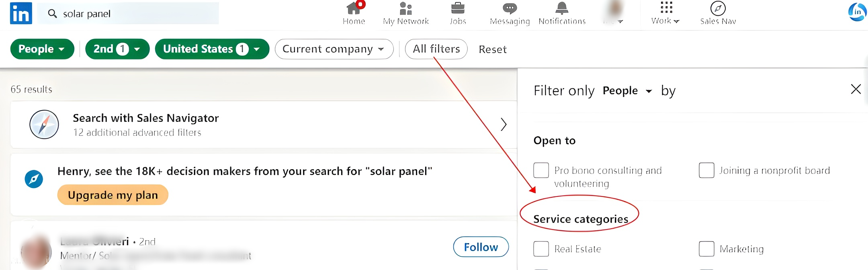Tick the Marketing service category
Viewport: 868px width, 270px height.
pyautogui.click(x=706, y=249)
